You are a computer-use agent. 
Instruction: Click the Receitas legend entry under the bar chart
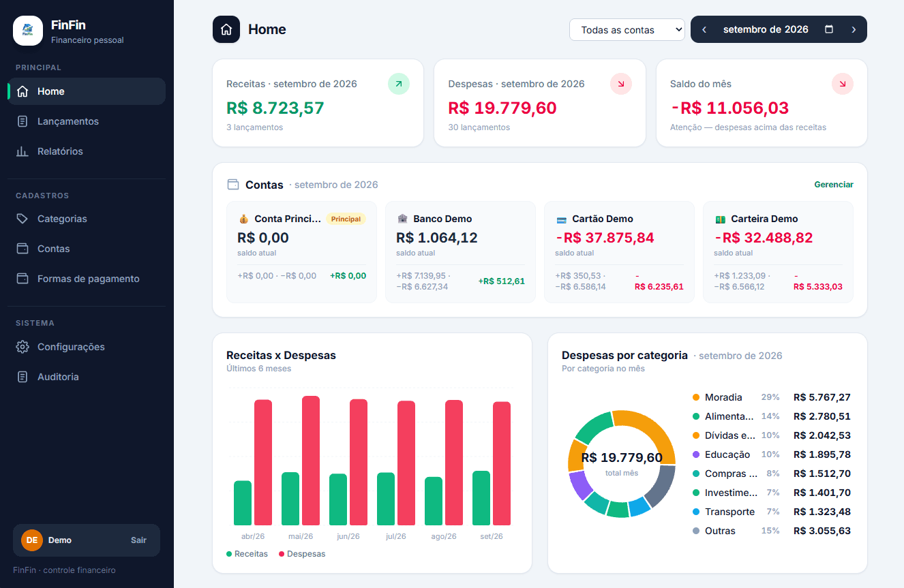pos(247,554)
